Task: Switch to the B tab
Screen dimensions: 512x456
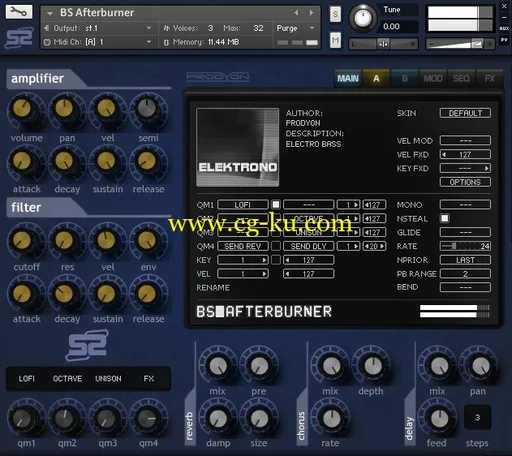Action: [404, 79]
